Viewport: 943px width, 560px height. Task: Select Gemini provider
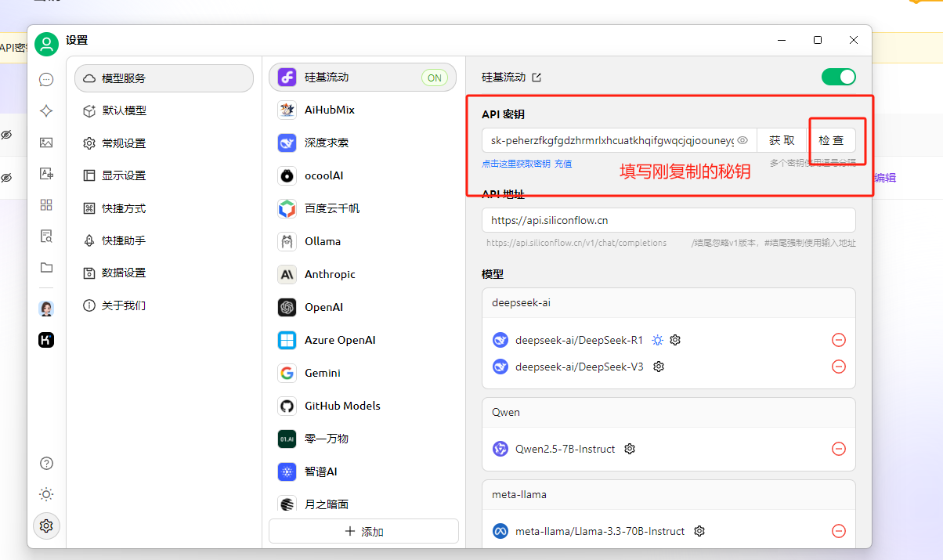[x=363, y=373]
